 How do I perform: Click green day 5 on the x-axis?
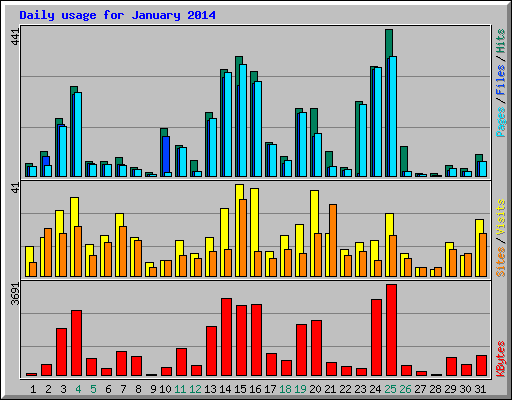click(93, 389)
